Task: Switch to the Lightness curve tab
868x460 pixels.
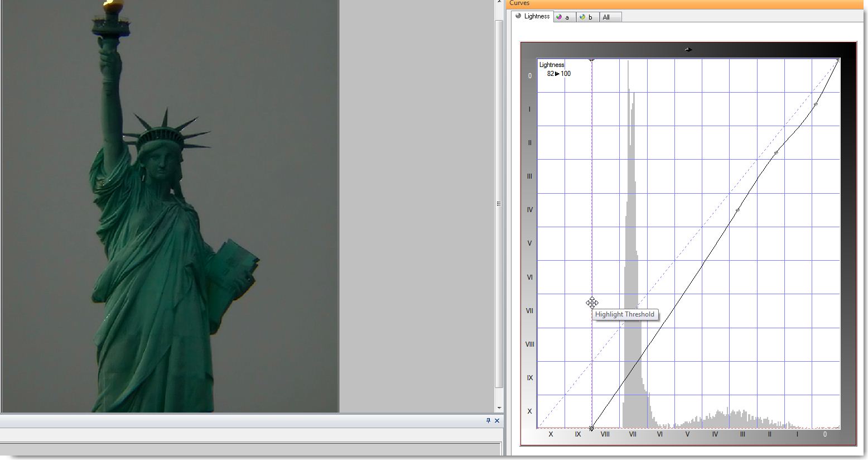Action: coord(532,16)
